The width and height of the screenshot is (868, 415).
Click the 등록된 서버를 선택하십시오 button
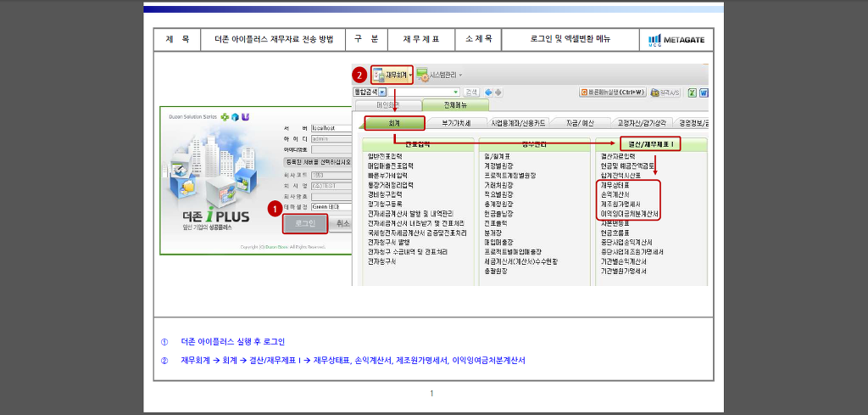tap(318, 162)
